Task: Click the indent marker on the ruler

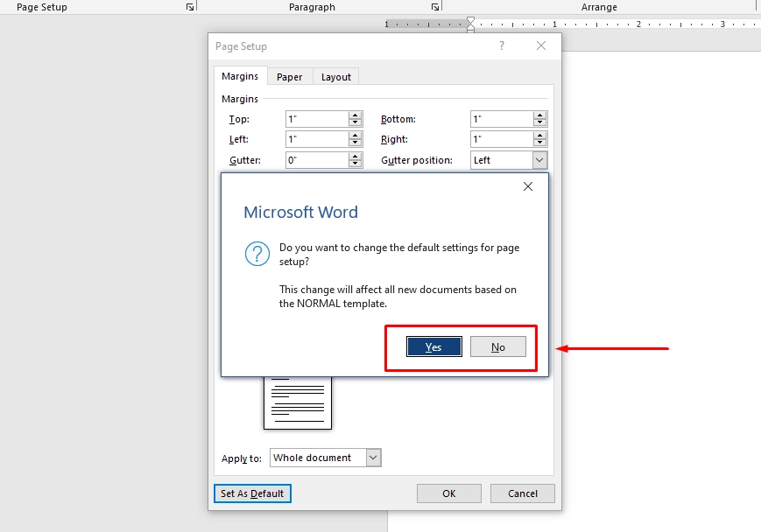Action: pyautogui.click(x=470, y=24)
